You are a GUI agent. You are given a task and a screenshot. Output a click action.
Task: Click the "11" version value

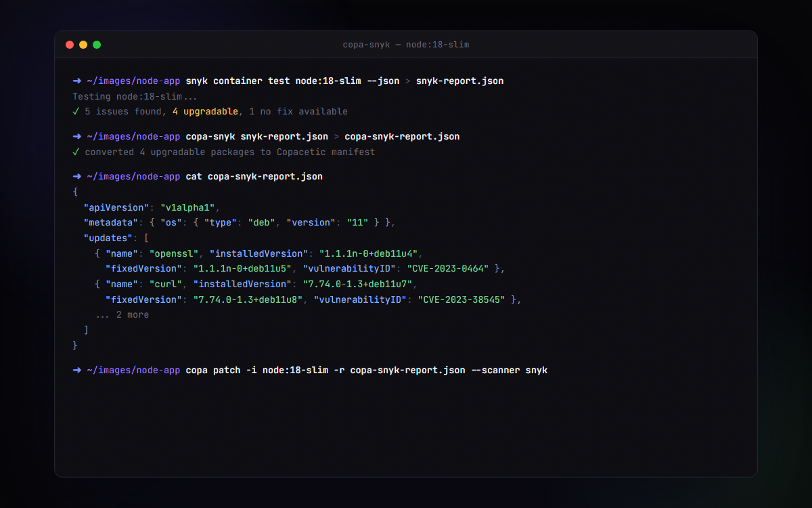tap(358, 223)
